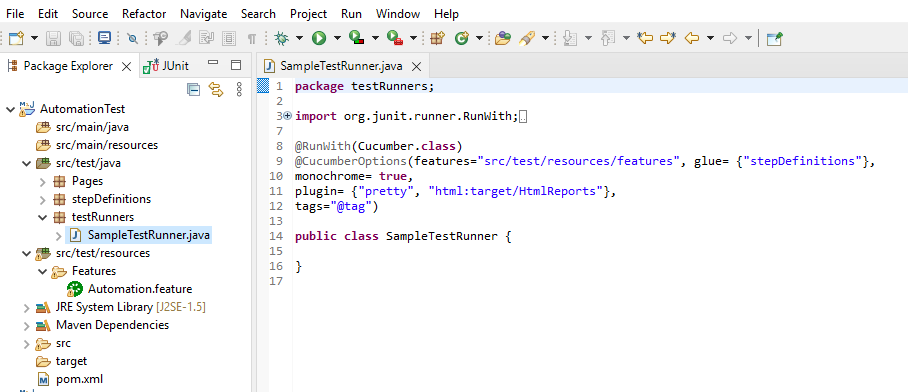
Task: Toggle Show Whitespace Characters pilcrow icon
Action: point(252,38)
